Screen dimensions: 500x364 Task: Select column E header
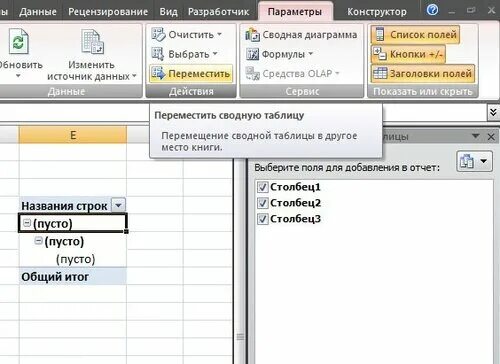73,135
